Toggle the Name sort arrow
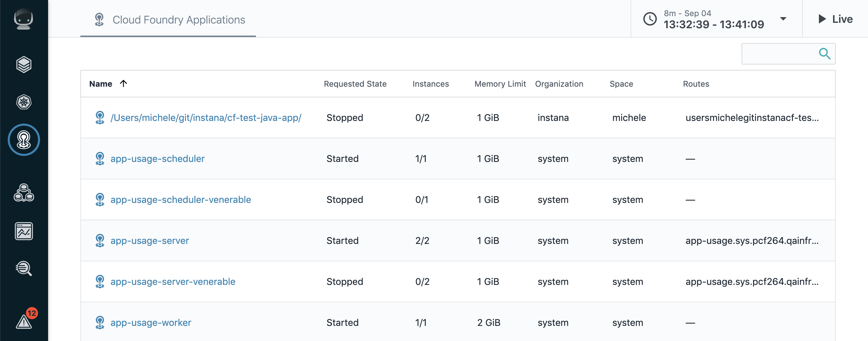The height and width of the screenshot is (341, 868). click(123, 83)
